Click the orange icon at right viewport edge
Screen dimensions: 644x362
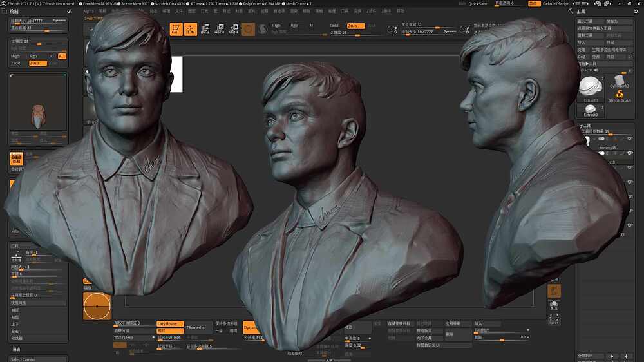554,291
